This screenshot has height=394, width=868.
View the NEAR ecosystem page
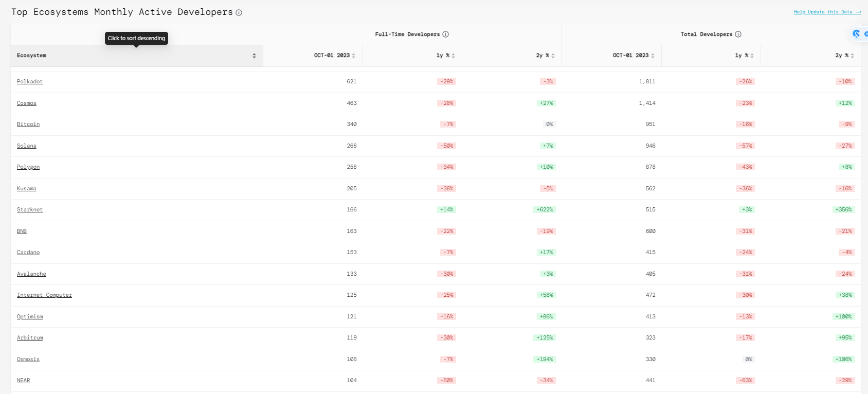point(23,381)
